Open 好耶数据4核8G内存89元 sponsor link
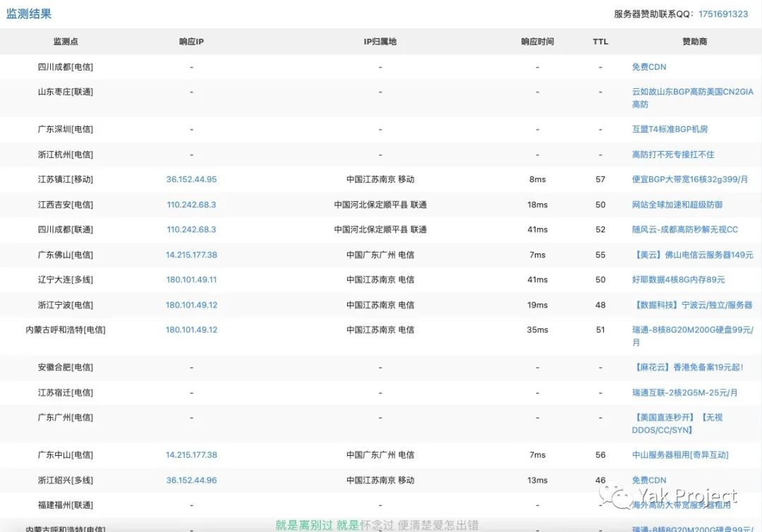The image size is (762, 532). tap(679, 279)
